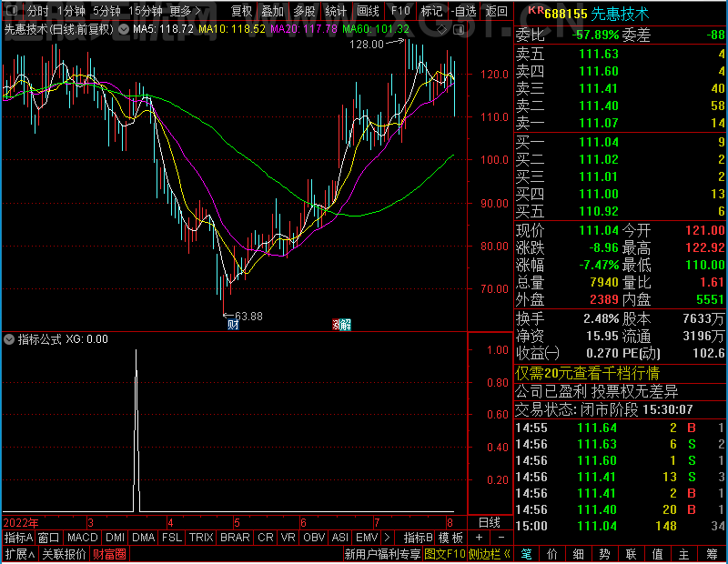Switch to the 联 tab in sidebar
This screenshot has height=564, width=728.
[x=631, y=554]
